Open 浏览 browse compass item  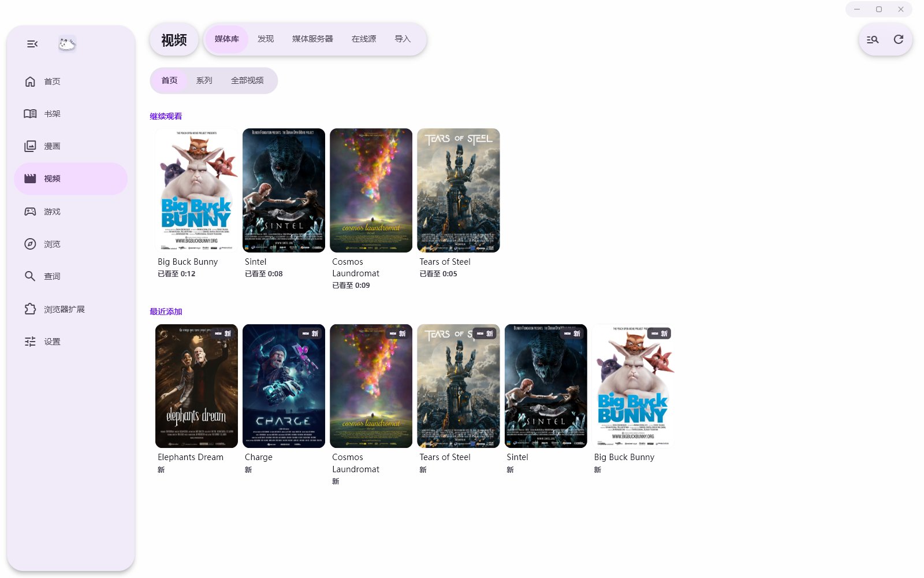70,244
